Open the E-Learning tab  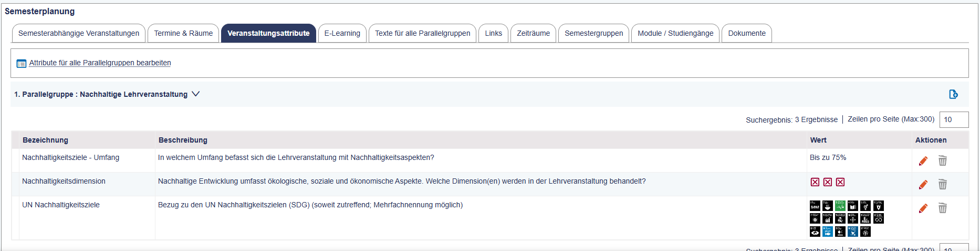pyautogui.click(x=342, y=33)
